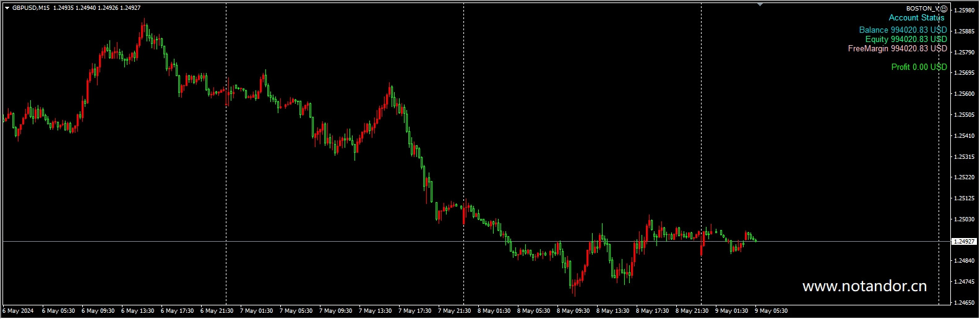Click the 9 May 05:30 time axis label
Viewport: 980px width, 319px height.
pyautogui.click(x=771, y=311)
